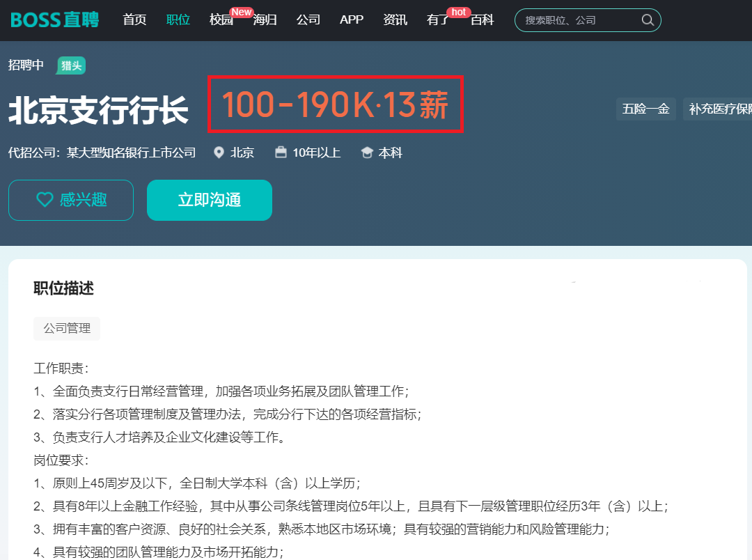Click the green 猎头 badge
752x560 pixels.
(71, 65)
